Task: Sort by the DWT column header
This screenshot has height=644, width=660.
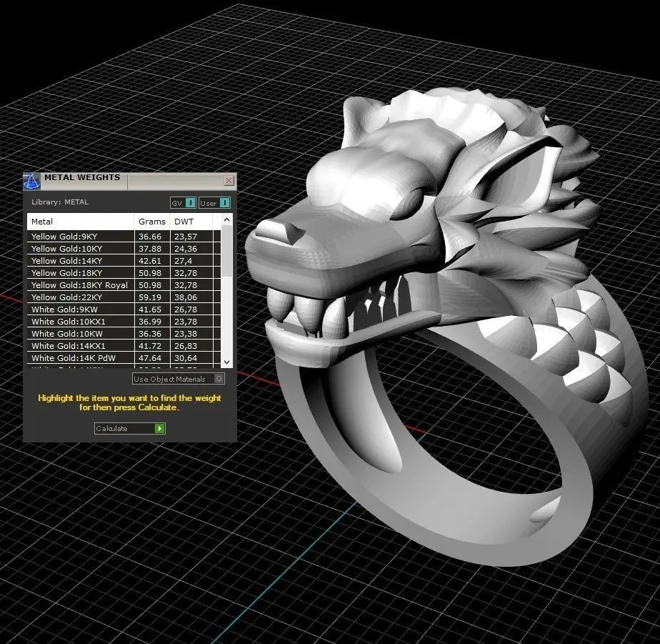Action: point(191,222)
